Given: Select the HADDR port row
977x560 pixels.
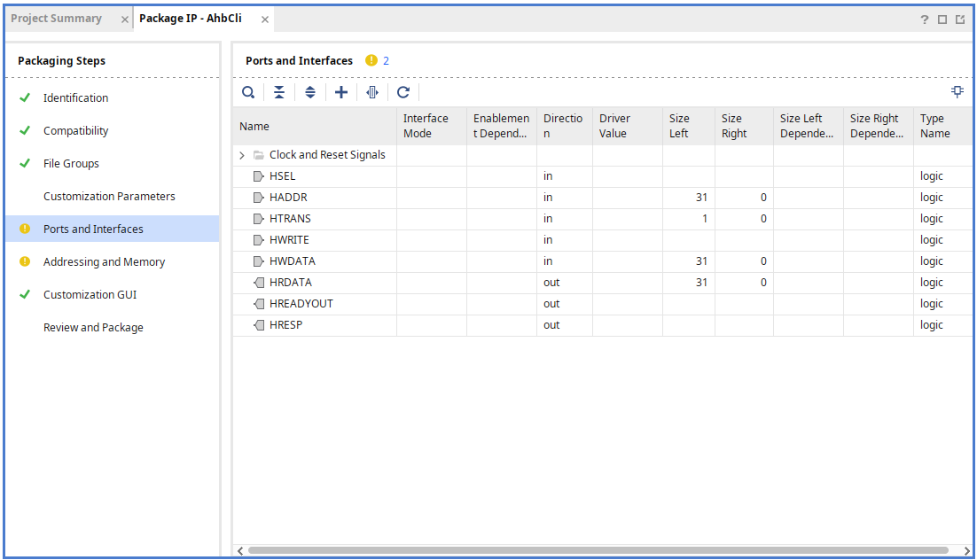Looking at the screenshot, I should [x=288, y=198].
